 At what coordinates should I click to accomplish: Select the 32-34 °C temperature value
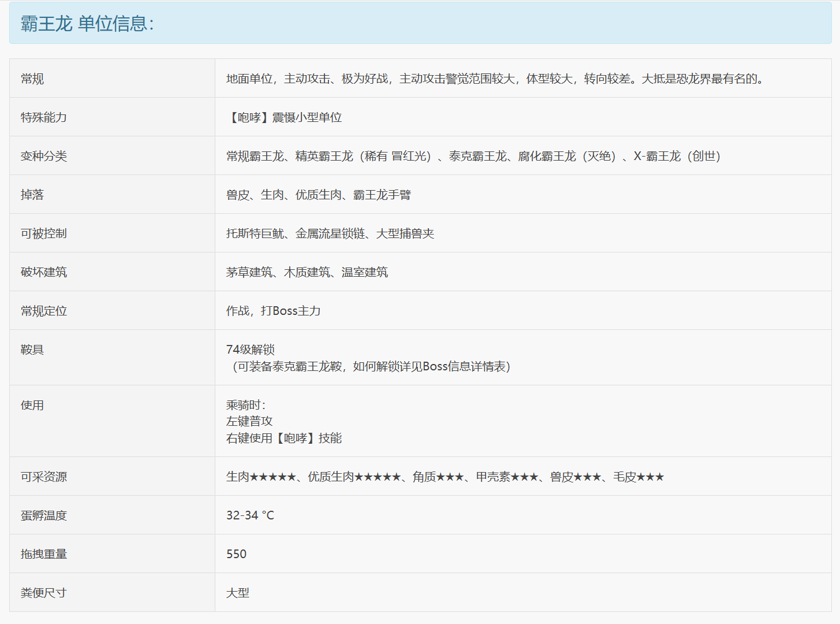click(x=251, y=515)
